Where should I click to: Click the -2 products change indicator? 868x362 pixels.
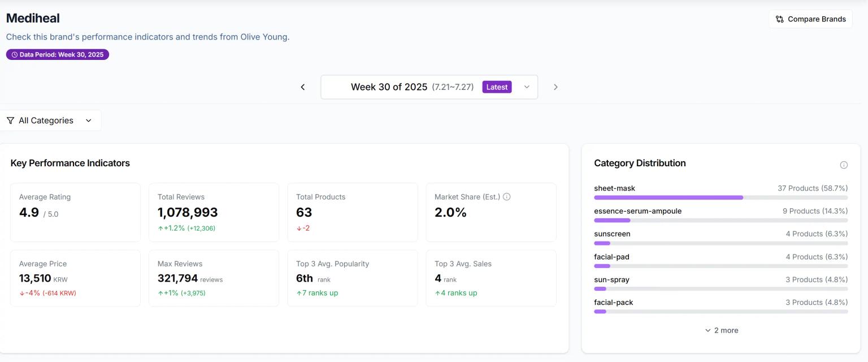303,228
